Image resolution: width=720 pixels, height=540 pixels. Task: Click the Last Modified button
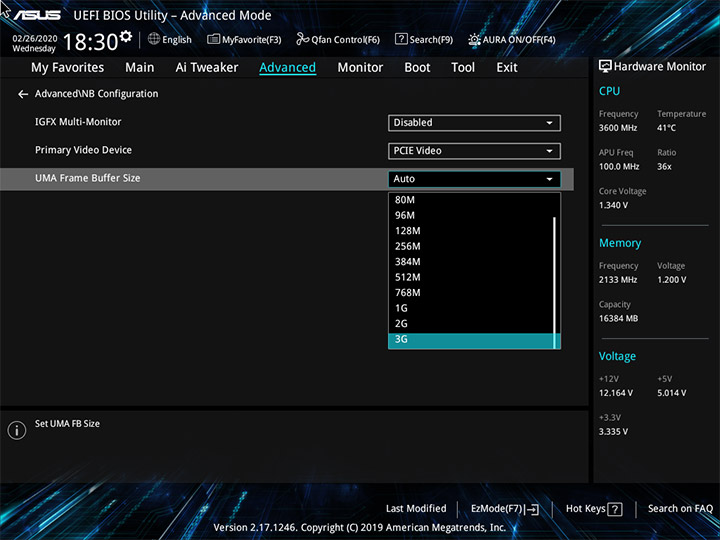click(x=416, y=509)
